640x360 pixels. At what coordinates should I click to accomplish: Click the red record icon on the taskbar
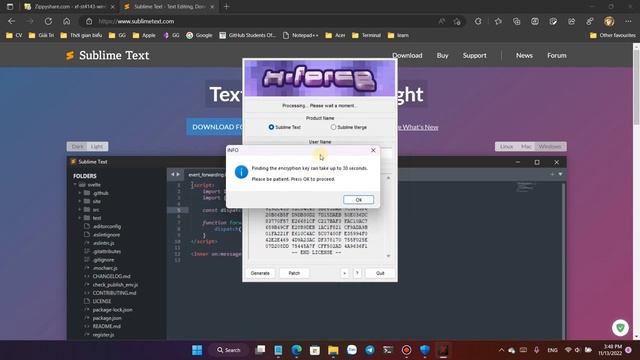click(x=407, y=350)
